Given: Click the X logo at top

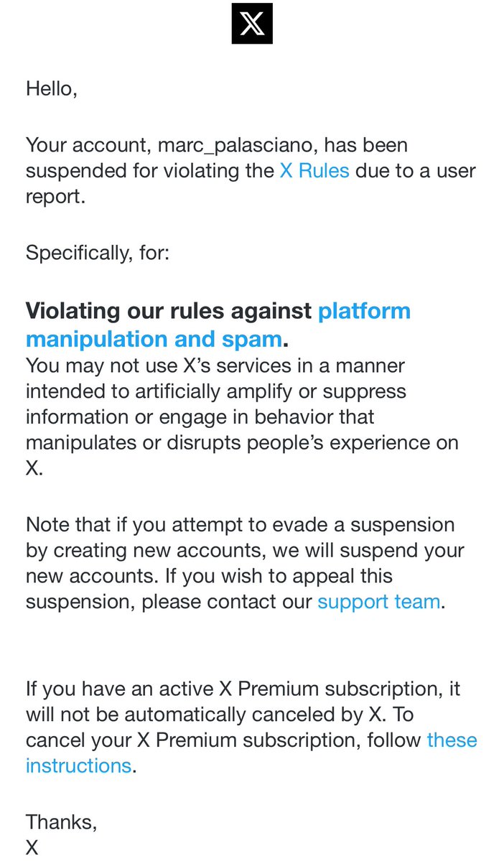Looking at the screenshot, I should (x=252, y=24).
